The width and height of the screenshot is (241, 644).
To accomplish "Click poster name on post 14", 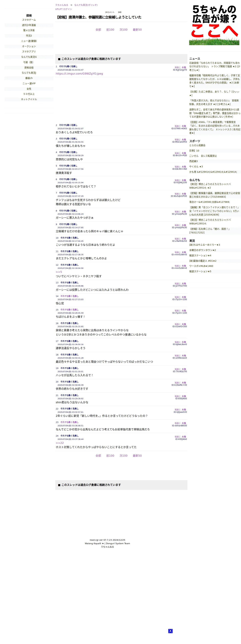I will click(69, 296).
